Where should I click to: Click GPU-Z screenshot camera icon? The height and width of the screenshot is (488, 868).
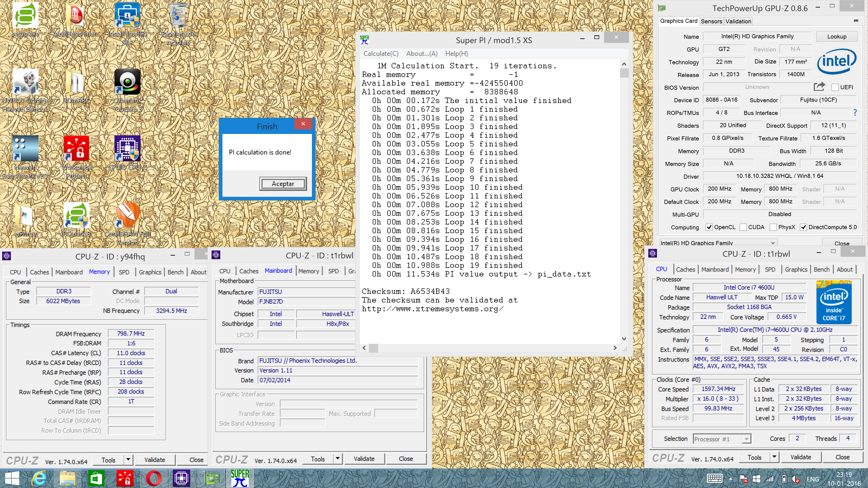click(x=856, y=21)
